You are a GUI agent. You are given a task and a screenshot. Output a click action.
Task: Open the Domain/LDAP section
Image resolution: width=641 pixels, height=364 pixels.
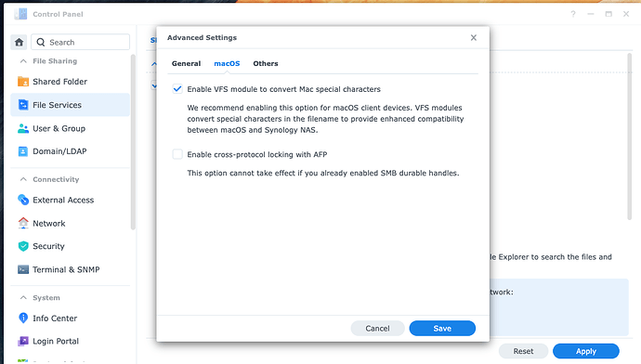click(x=70, y=151)
